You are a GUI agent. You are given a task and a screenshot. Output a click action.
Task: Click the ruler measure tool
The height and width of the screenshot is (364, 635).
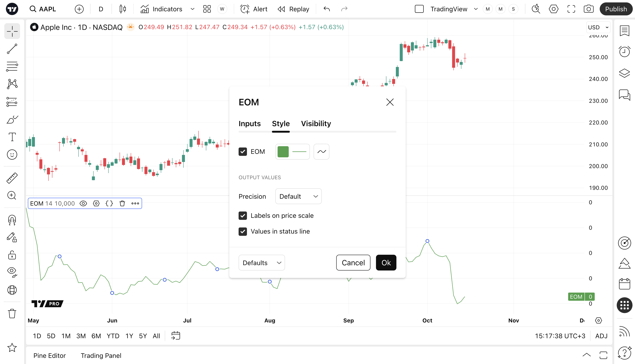[12, 178]
